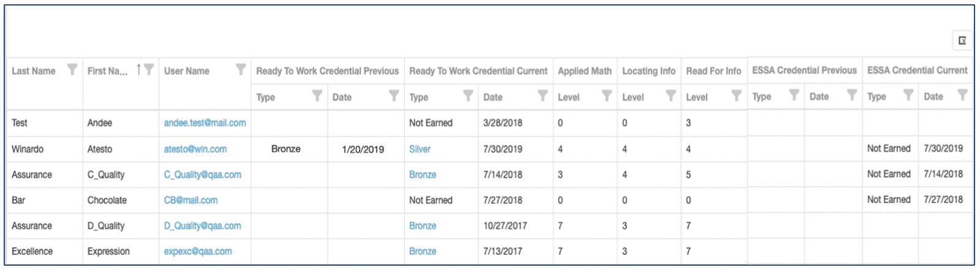Screen dimensions: 980x270
Task: Filter Ready To Work Previous Date column
Action: tap(394, 96)
